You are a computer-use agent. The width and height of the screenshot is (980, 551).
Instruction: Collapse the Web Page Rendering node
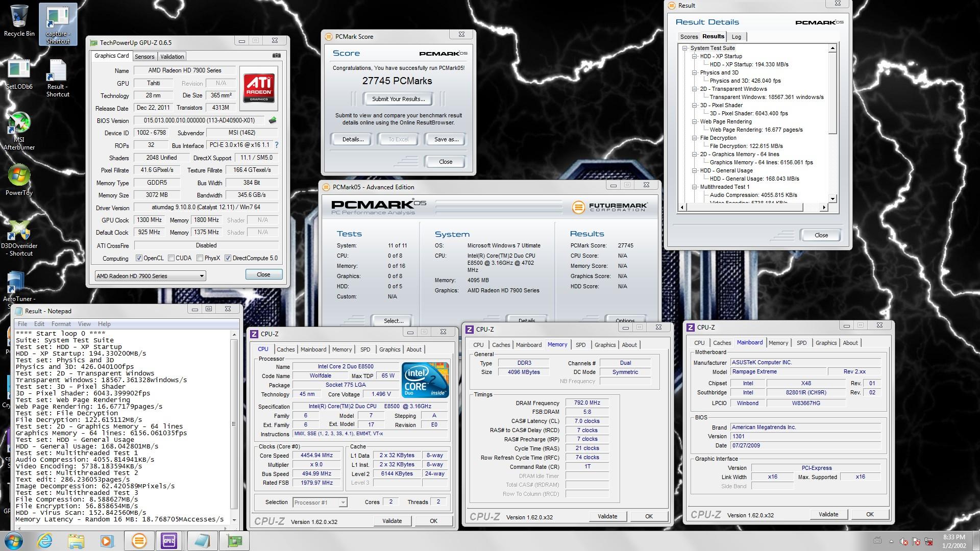coord(695,121)
